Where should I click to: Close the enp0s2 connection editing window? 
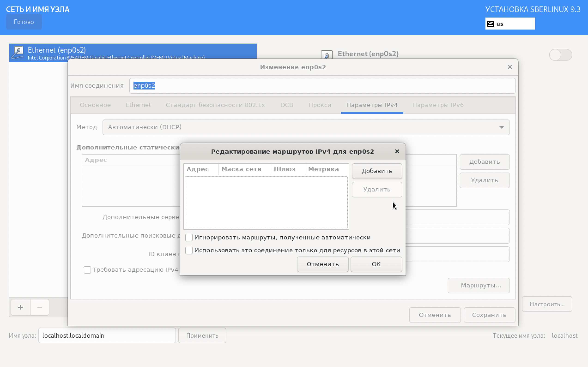(x=510, y=67)
